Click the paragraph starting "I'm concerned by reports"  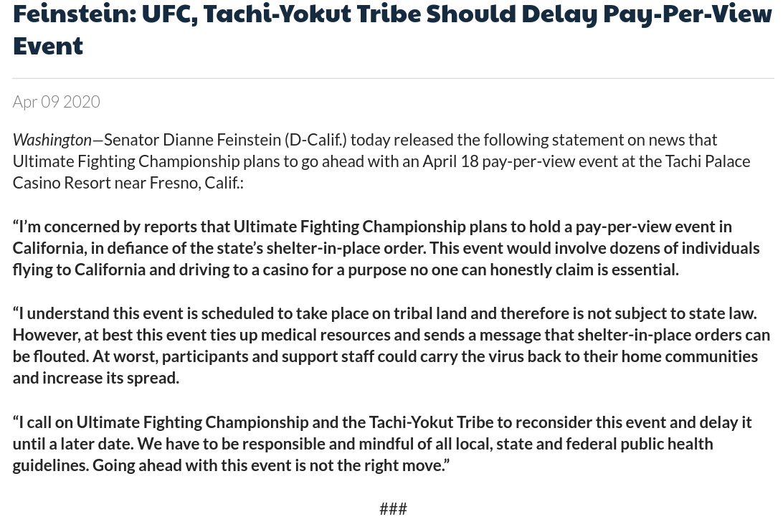[x=386, y=248]
